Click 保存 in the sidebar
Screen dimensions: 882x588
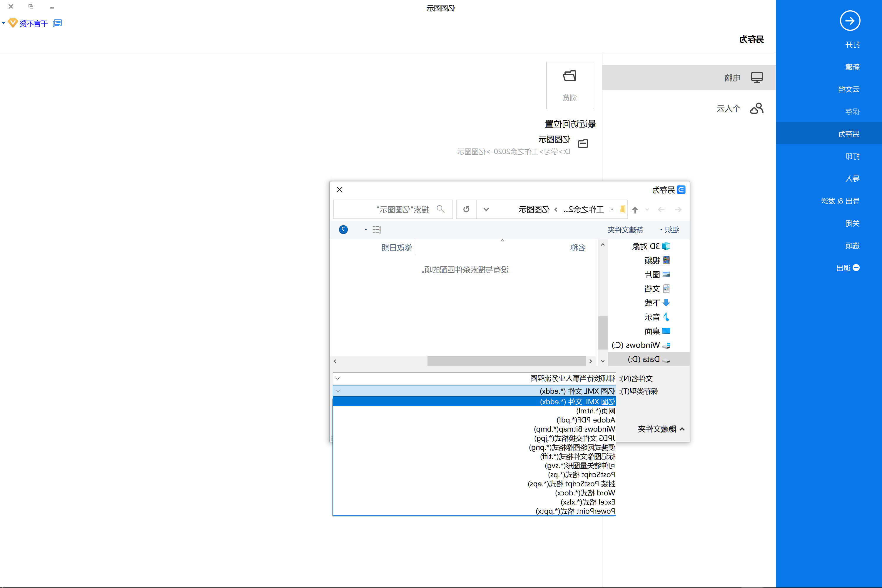click(852, 112)
